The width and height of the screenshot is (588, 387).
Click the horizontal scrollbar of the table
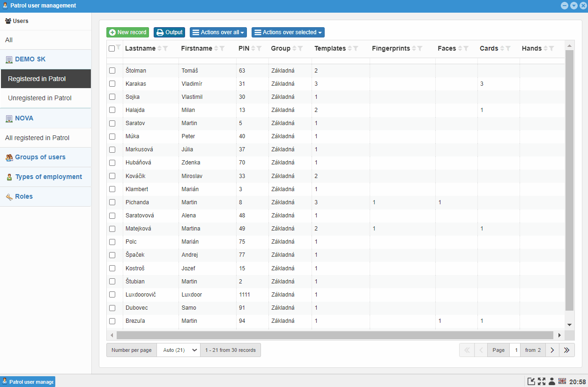(x=335, y=335)
